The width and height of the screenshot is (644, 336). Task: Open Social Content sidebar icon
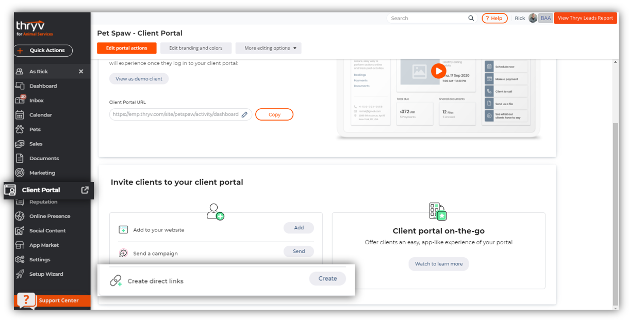[20, 230]
